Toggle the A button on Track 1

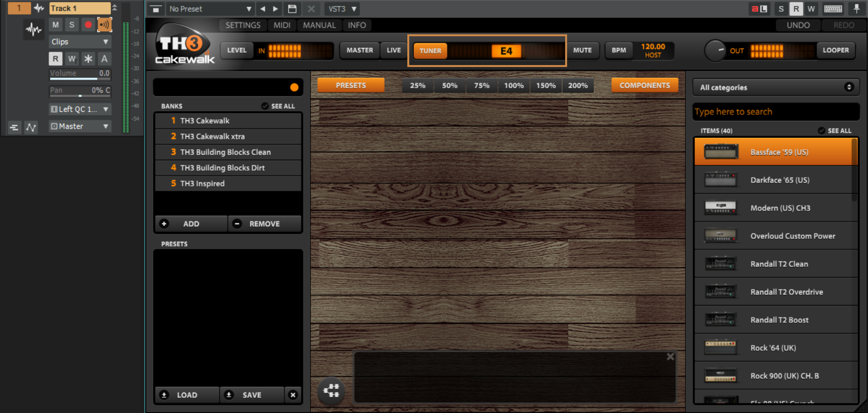pyautogui.click(x=104, y=59)
